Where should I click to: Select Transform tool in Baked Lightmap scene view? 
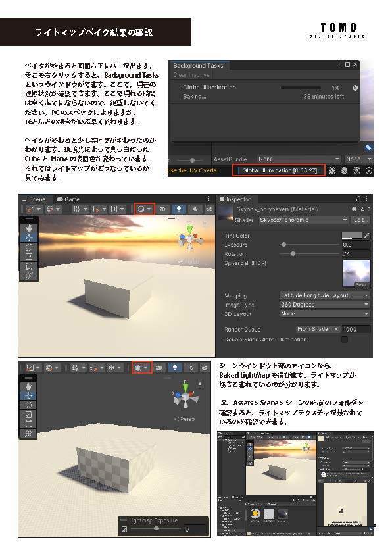(x=28, y=433)
